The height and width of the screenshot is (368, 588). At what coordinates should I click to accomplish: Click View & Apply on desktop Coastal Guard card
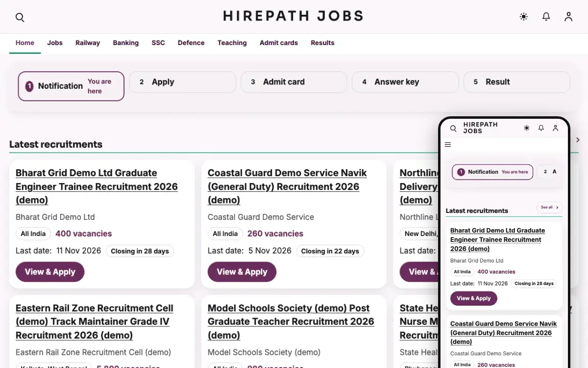click(242, 272)
